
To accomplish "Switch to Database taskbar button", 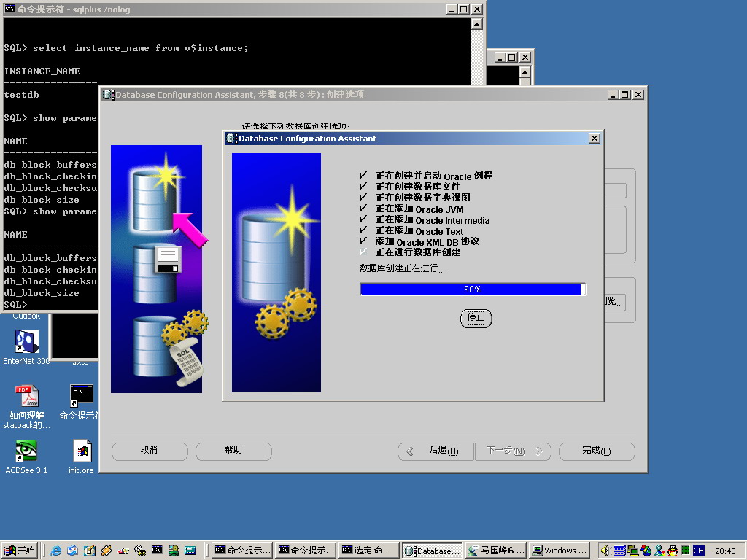I will [x=433, y=551].
